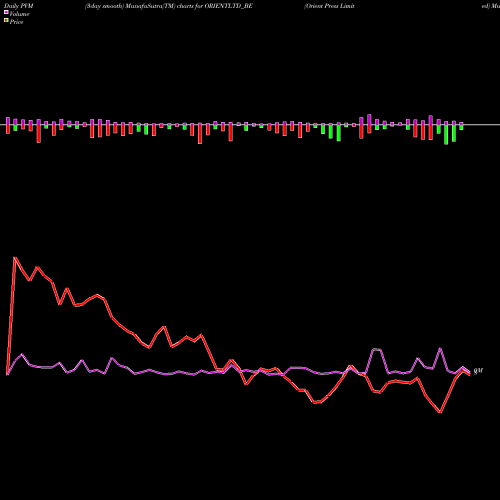
Task: Click the 'QM' label at line end
Action: click(478, 371)
